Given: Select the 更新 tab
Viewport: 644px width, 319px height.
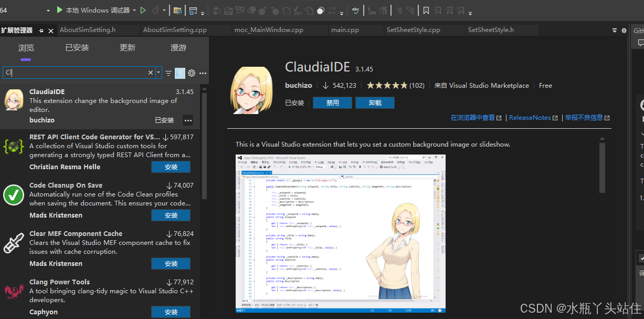Looking at the screenshot, I should 128,48.
